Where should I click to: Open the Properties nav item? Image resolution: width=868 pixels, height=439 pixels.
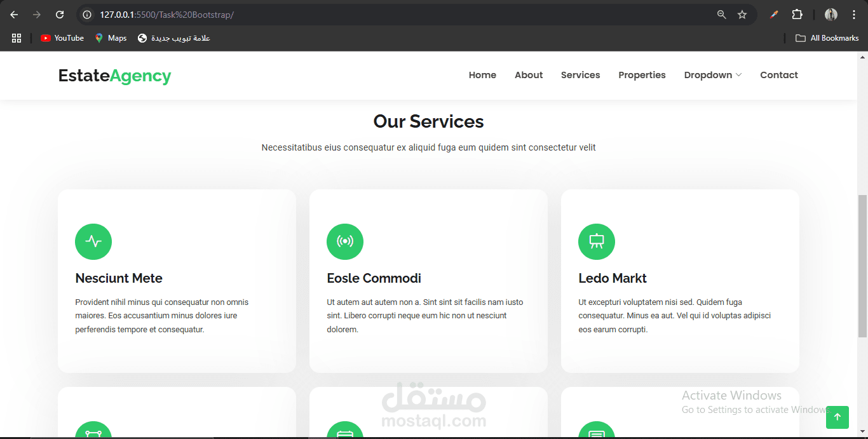tap(642, 75)
